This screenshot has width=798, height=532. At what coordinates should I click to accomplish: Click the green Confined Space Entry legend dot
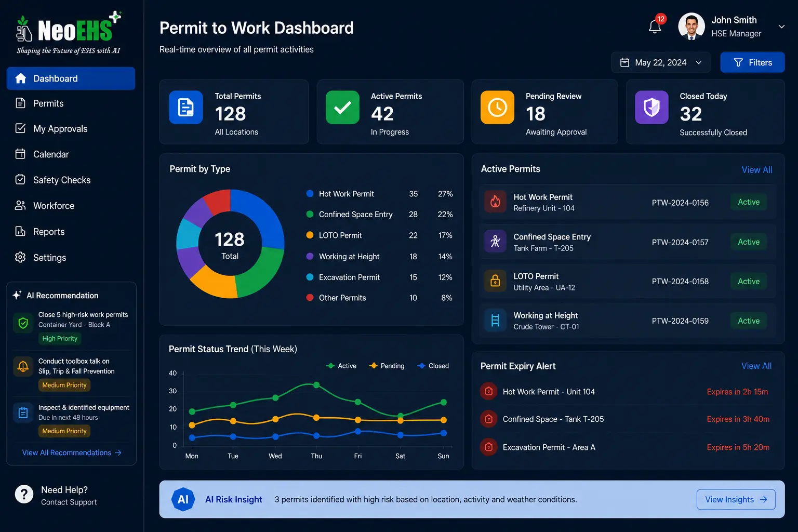coord(310,214)
